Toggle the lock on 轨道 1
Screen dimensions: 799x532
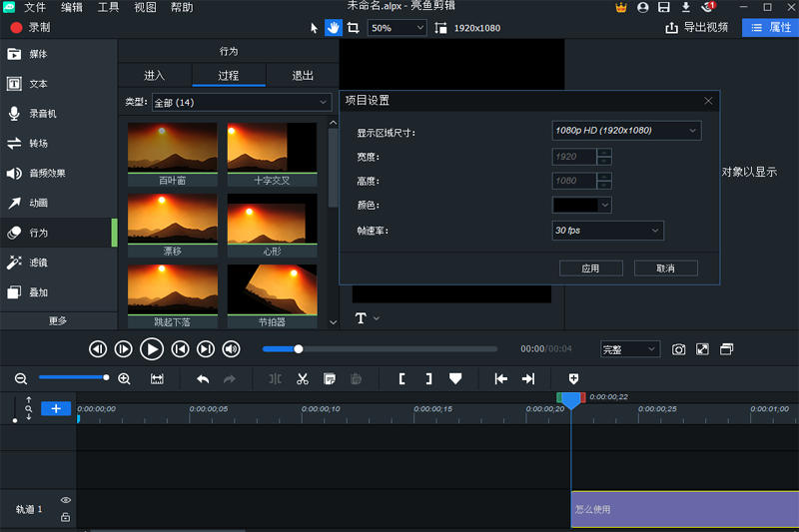click(x=66, y=517)
